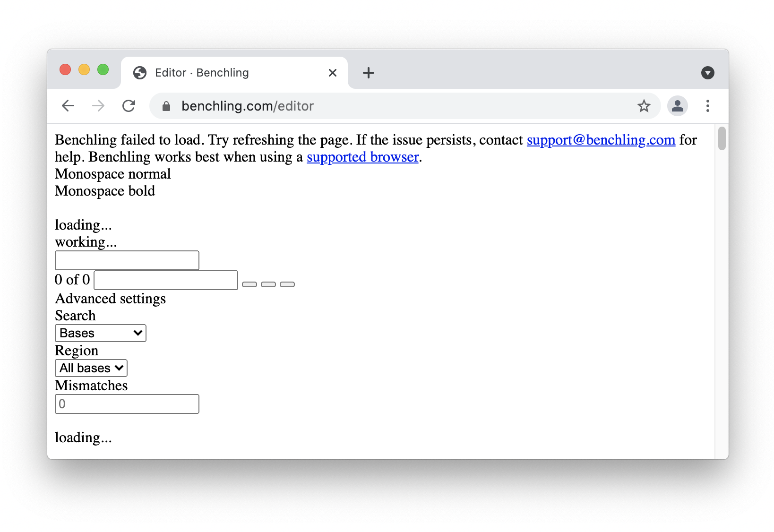This screenshot has height=532, width=774.
Task: Open the Chrome three-dot menu
Action: 707,106
